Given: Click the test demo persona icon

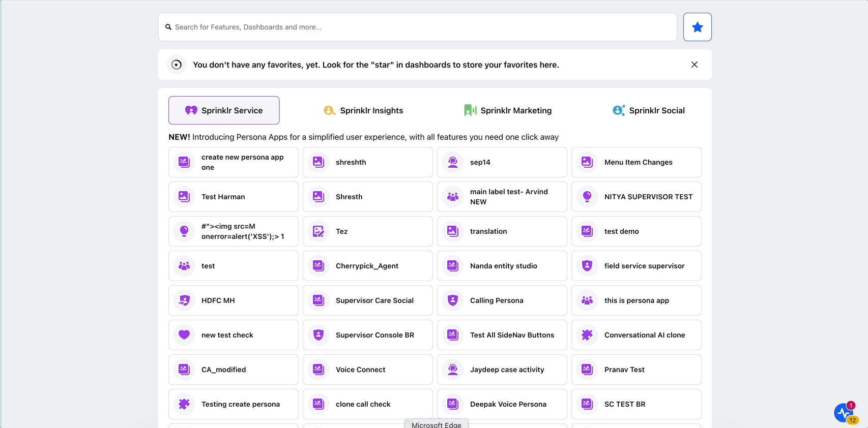Looking at the screenshot, I should point(587,231).
